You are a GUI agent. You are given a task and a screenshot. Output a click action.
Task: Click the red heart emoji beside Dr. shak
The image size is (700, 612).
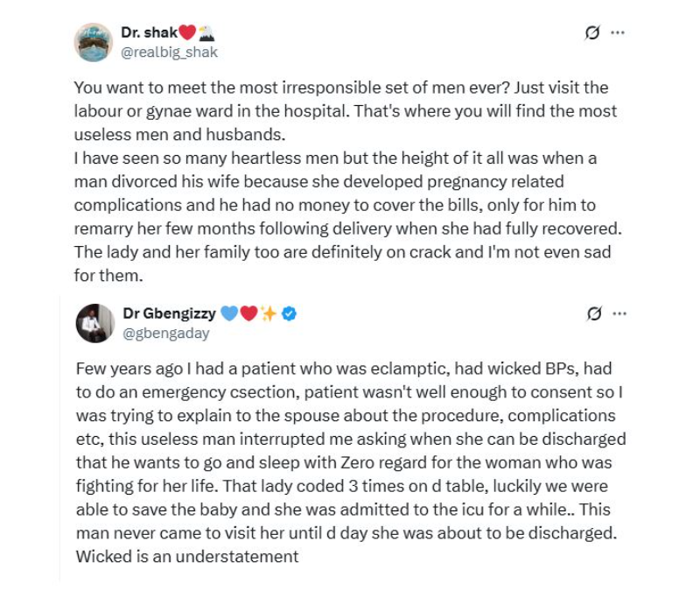[187, 33]
